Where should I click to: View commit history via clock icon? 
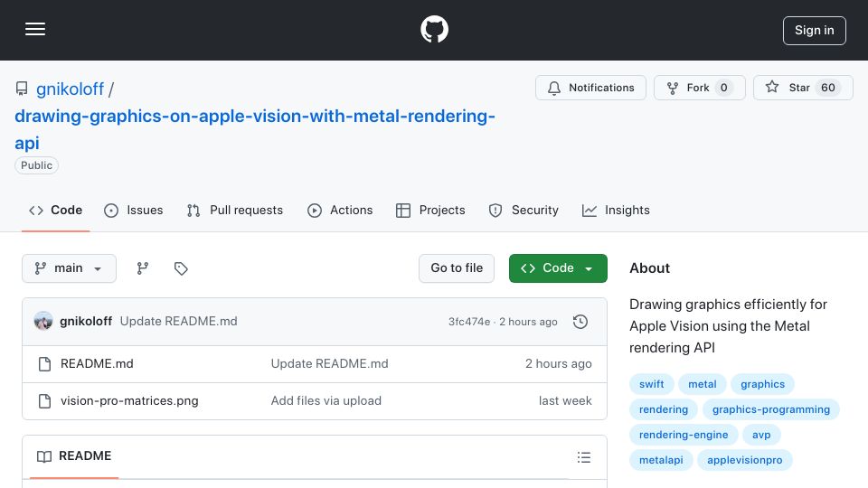(580, 322)
